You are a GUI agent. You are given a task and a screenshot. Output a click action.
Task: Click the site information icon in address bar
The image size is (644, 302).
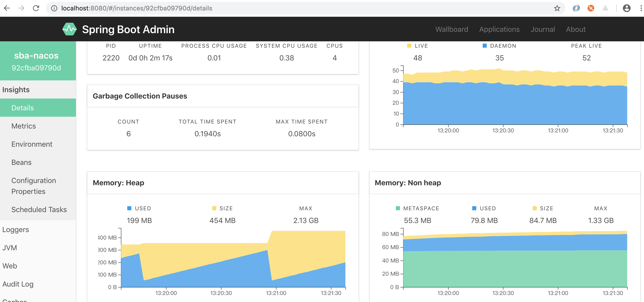click(54, 8)
